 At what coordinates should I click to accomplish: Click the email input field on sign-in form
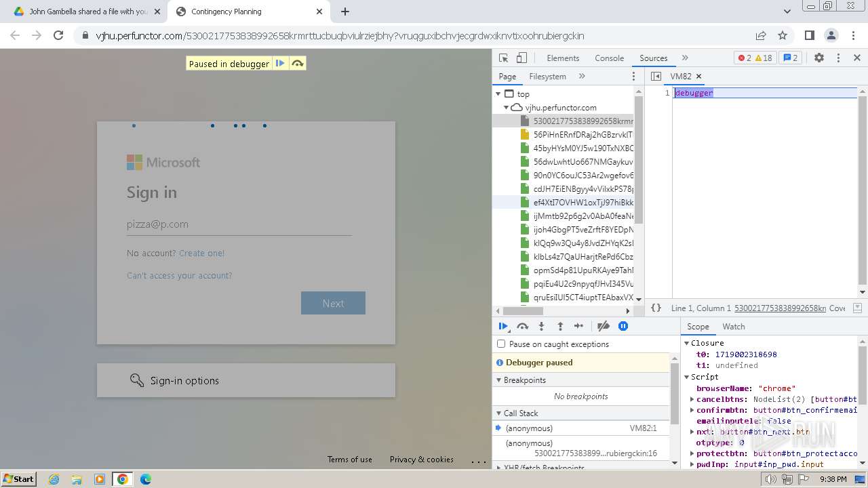pyautogui.click(x=239, y=224)
